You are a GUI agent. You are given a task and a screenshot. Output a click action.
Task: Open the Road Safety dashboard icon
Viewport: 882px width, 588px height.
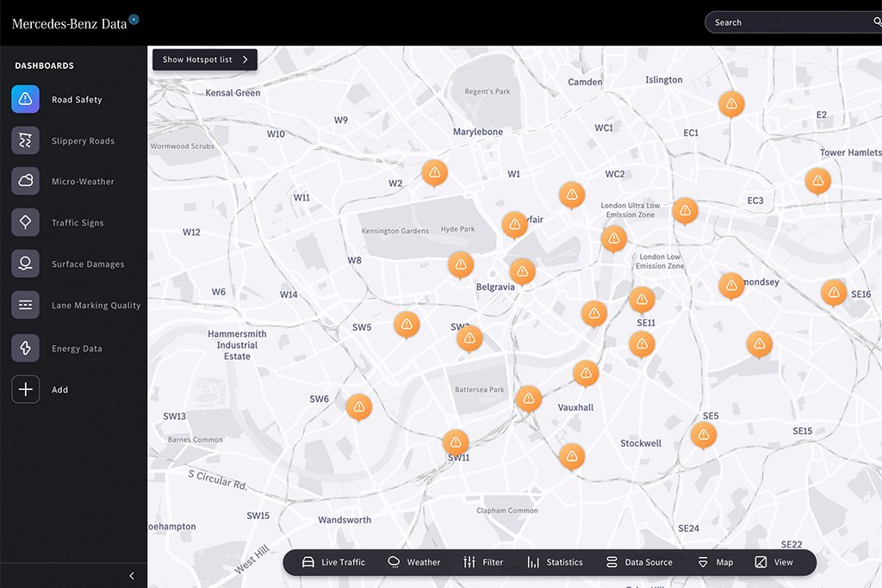(25, 99)
